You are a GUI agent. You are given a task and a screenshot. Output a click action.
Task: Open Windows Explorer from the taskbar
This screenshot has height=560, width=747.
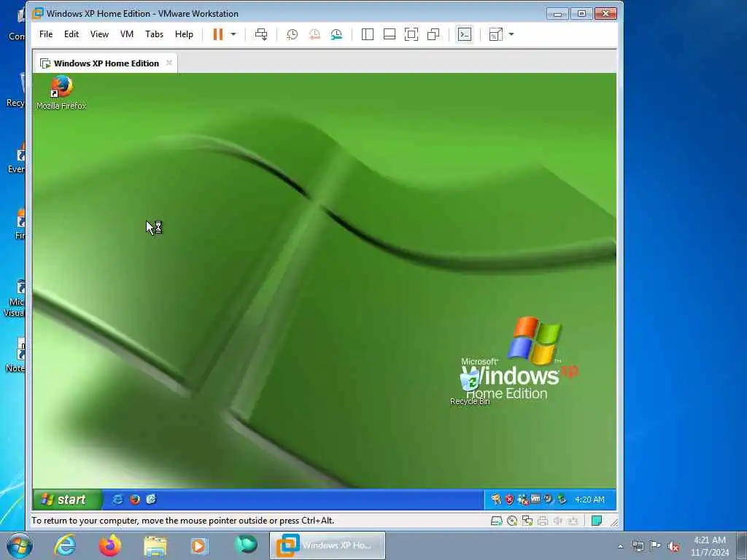[x=155, y=545]
